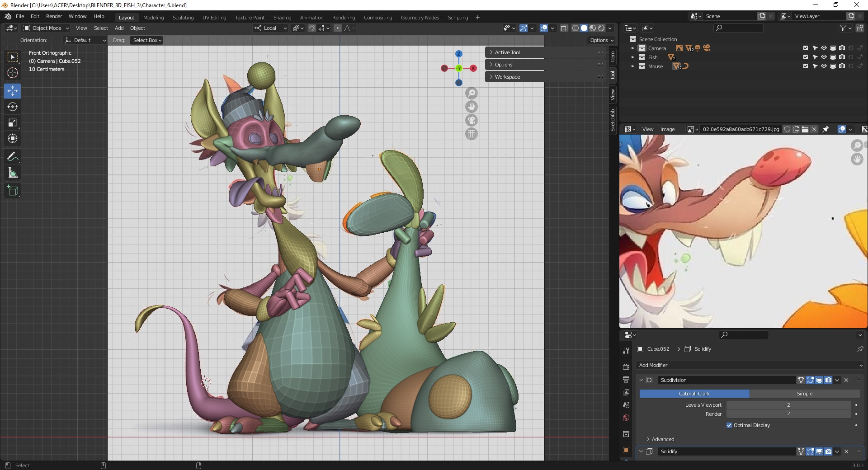The height and width of the screenshot is (470, 868).
Task: Select the Transform tool
Action: coord(13,138)
